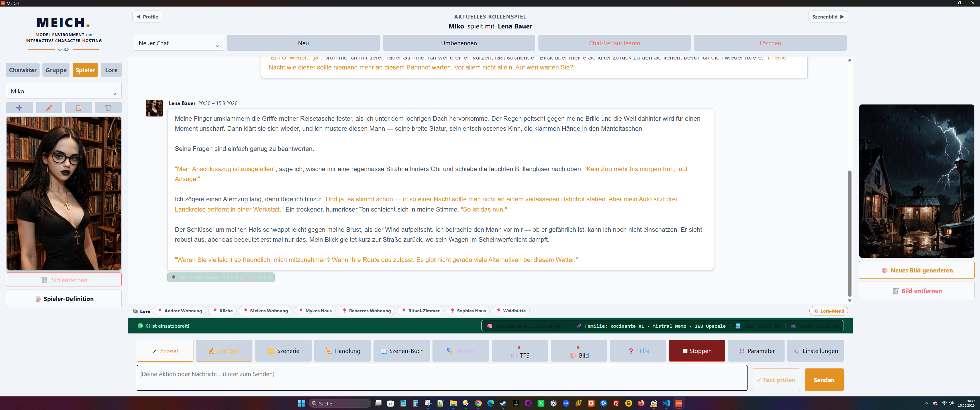This screenshot has width=980, height=410.
Task: Click the message input field
Action: [442, 378]
